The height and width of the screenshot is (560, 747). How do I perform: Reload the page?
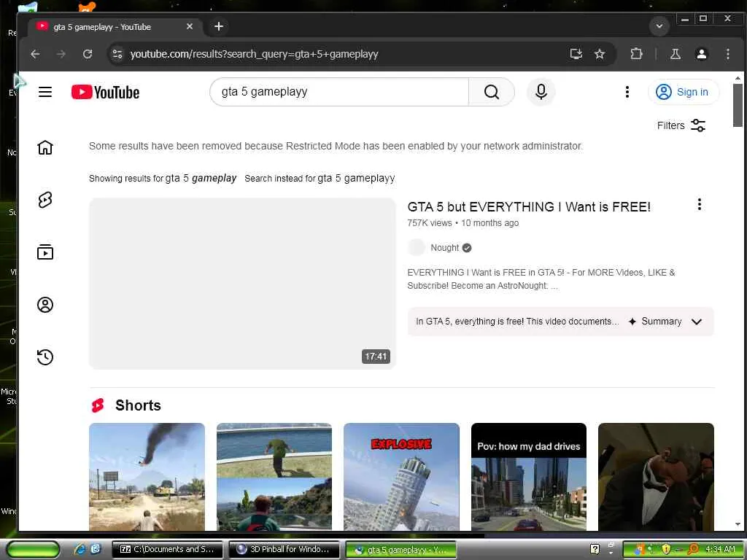88,54
